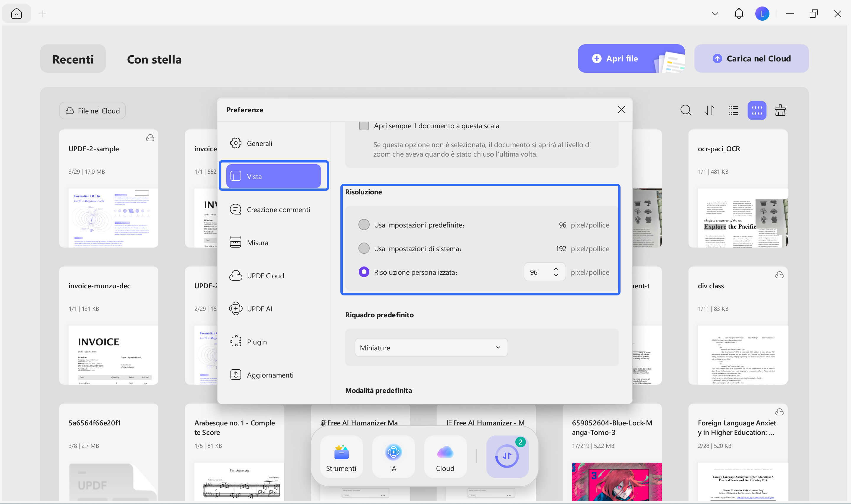Viewport: 851px width, 504px height.
Task: Open the invoice-munzu-dec file thumbnail
Action: click(x=113, y=355)
